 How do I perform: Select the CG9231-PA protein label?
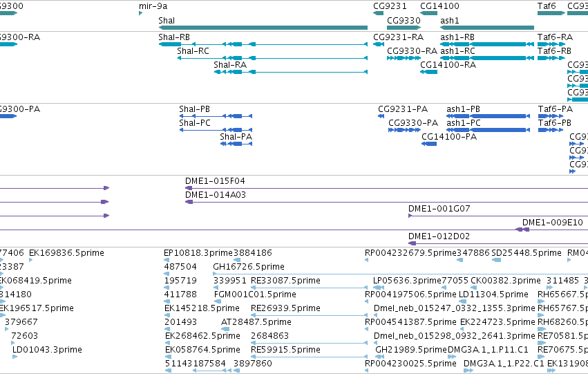403,109
